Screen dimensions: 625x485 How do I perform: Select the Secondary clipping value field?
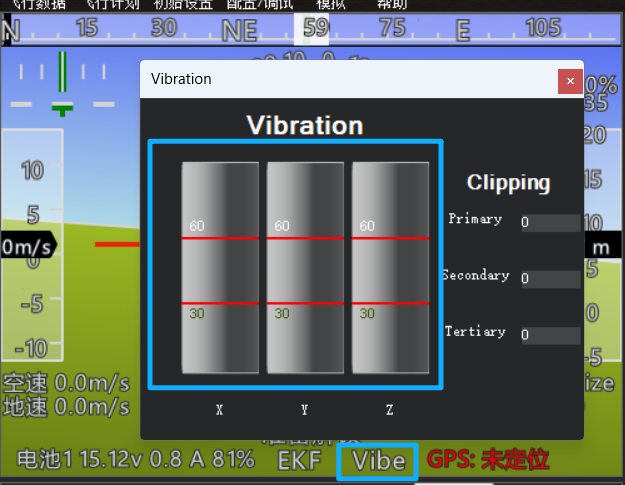pos(549,279)
